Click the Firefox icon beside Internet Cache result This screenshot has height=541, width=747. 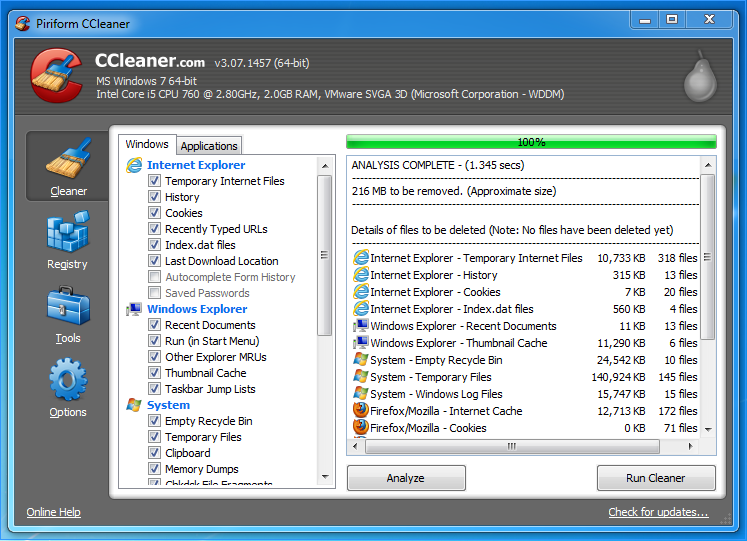point(361,410)
